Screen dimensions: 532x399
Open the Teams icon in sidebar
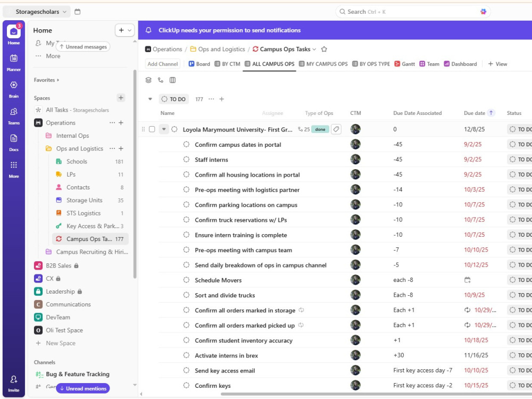point(14,112)
